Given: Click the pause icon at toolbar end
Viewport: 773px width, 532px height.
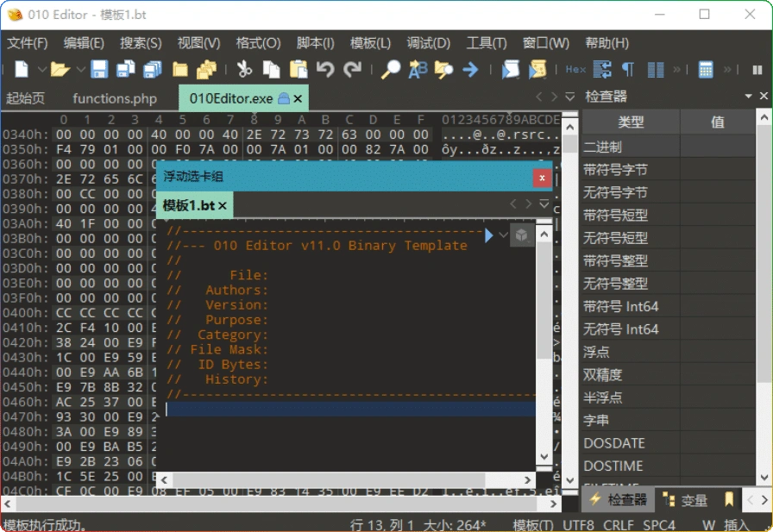Looking at the screenshot, I should (x=756, y=69).
